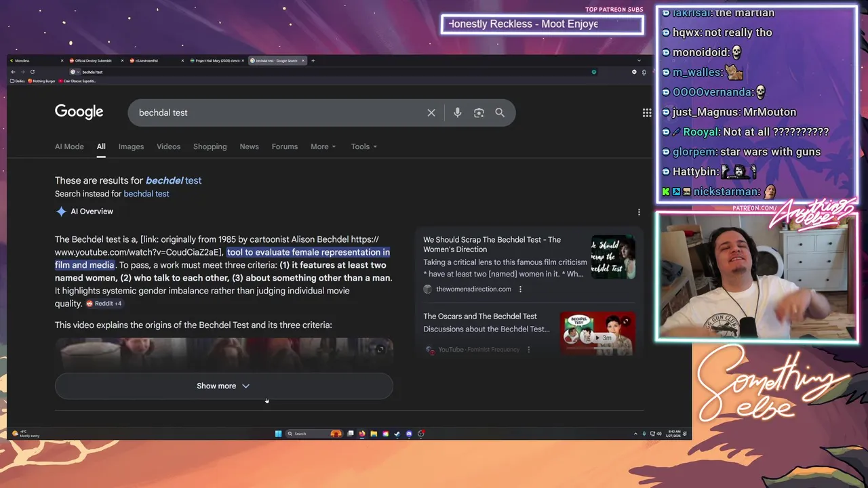Screen dimensions: 868x488
Task: Switch to Project Hail Mary tab
Action: pyautogui.click(x=216, y=60)
